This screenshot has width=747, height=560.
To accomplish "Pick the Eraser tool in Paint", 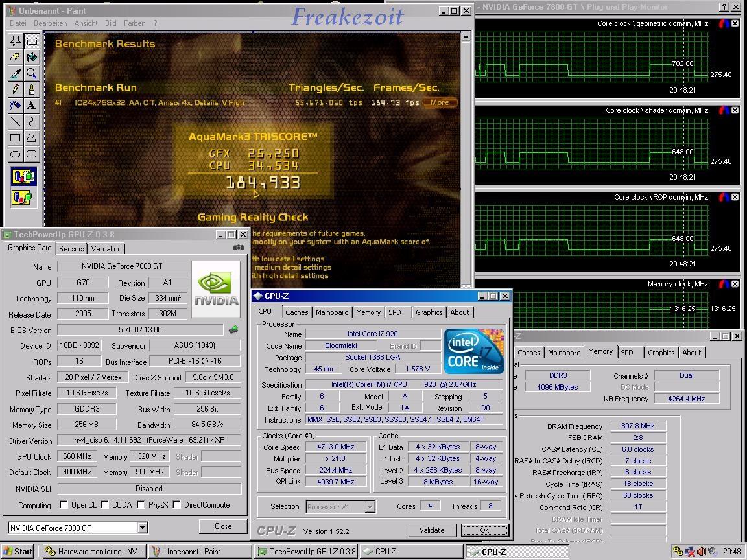I will [16, 57].
